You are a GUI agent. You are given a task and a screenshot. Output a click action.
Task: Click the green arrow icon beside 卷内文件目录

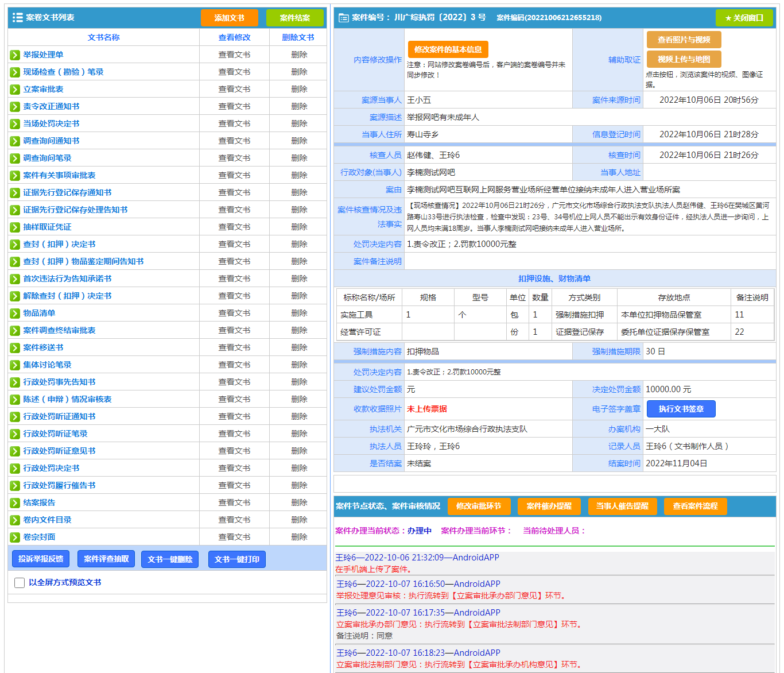(15, 520)
